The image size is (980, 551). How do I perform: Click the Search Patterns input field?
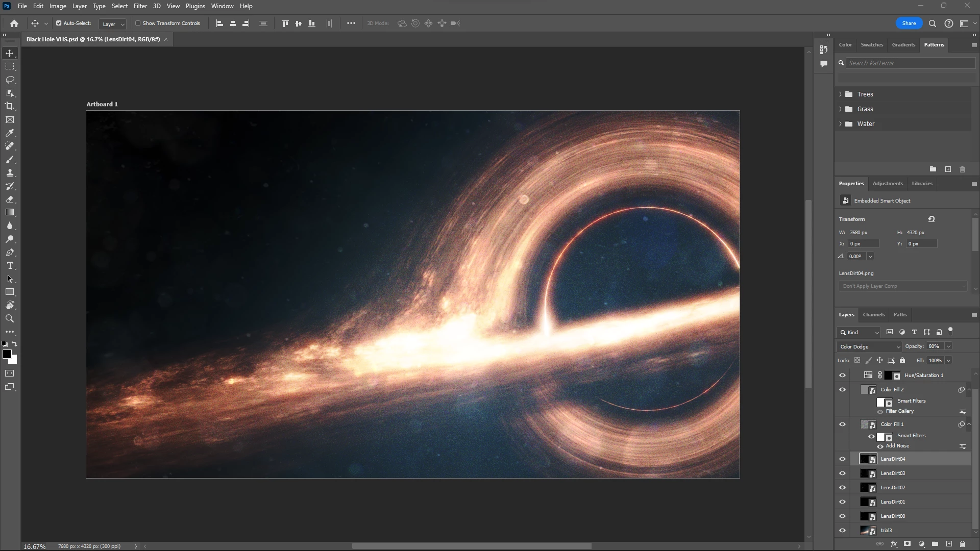[910, 63]
